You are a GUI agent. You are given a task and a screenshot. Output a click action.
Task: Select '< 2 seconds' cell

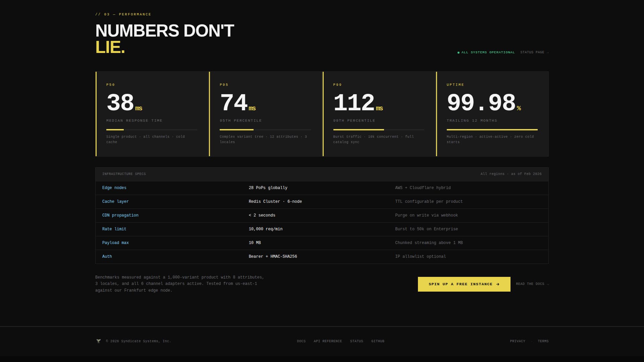[x=262, y=216]
